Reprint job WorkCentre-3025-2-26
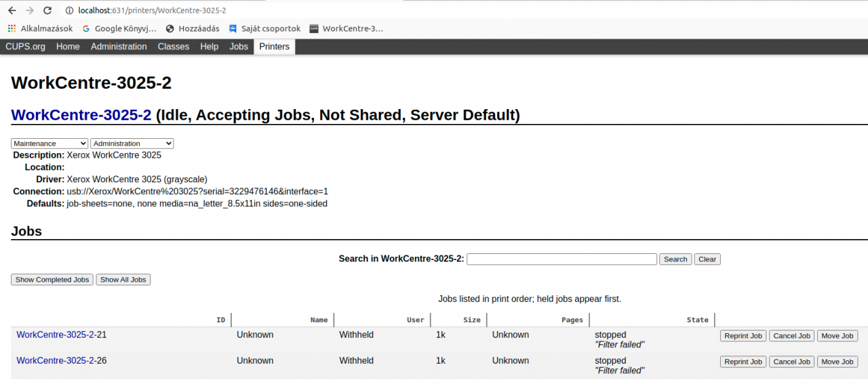 click(x=743, y=362)
